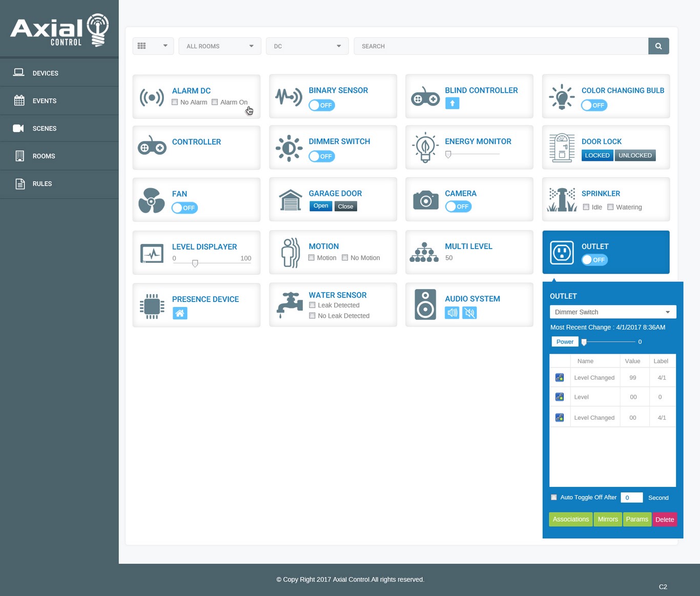Click the search magnifier button
The width and height of the screenshot is (700, 596).
(x=658, y=46)
